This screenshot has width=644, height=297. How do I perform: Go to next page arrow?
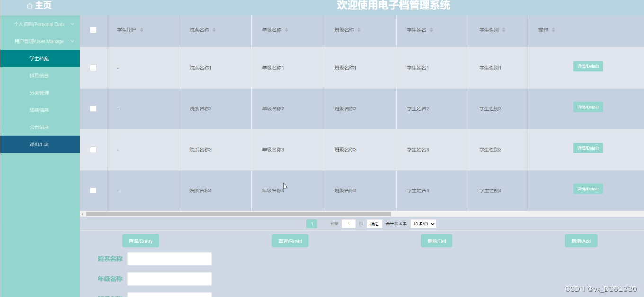[324, 224]
